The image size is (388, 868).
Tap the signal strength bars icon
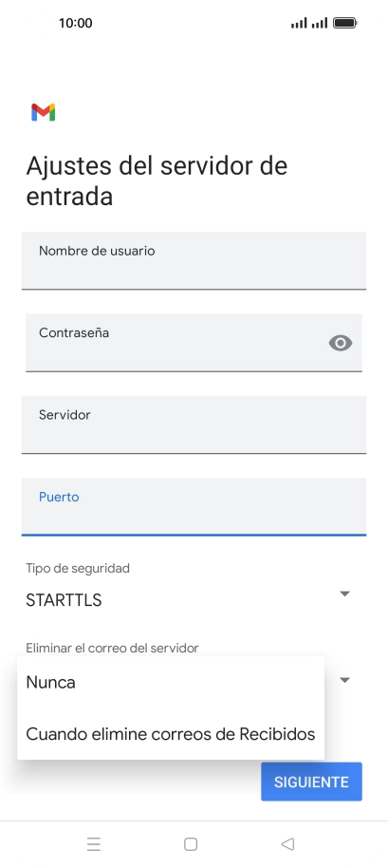point(309,23)
